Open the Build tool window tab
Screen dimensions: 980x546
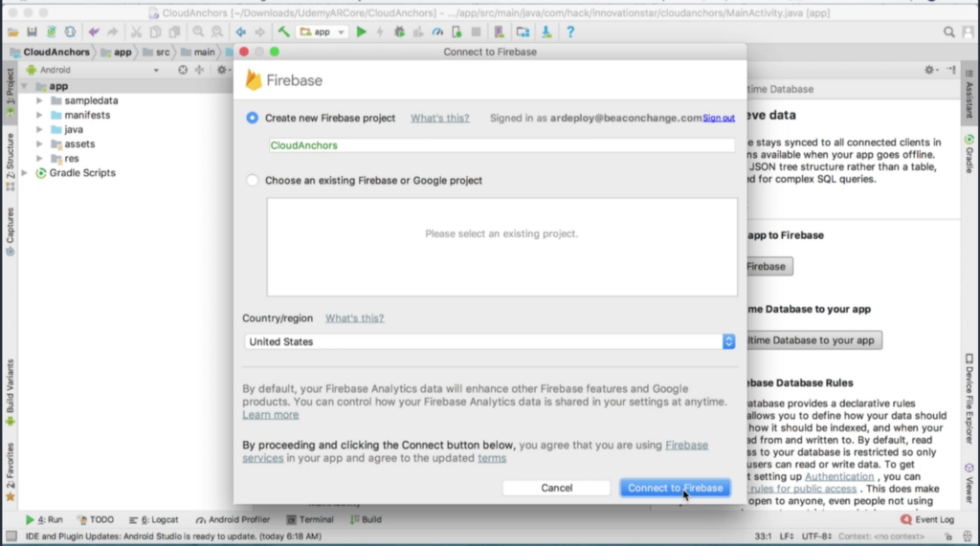click(x=367, y=520)
